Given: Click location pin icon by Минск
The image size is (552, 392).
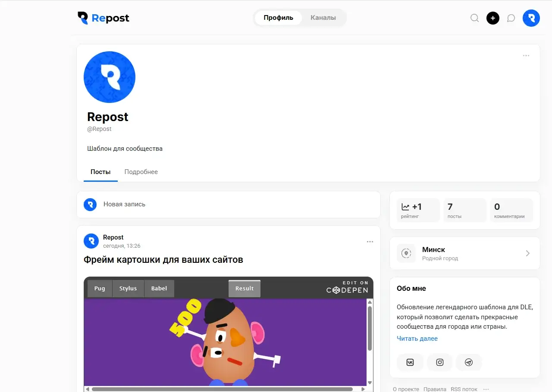Looking at the screenshot, I should tap(406, 253).
